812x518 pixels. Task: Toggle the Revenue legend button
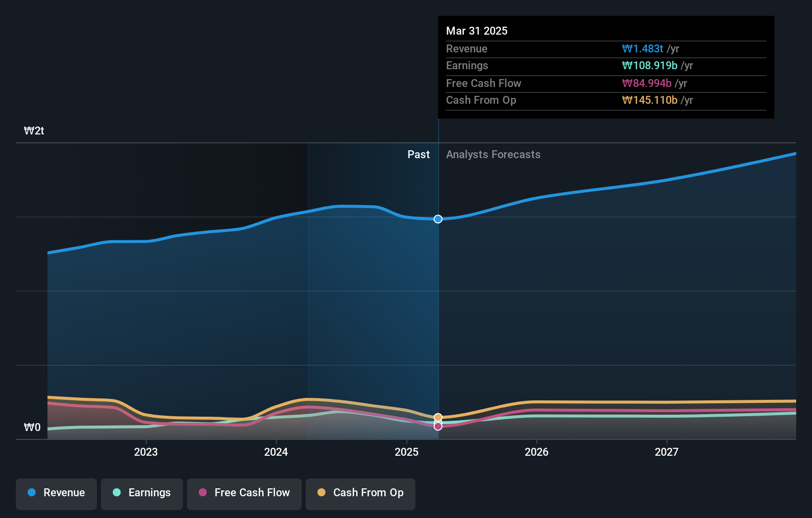(56, 494)
